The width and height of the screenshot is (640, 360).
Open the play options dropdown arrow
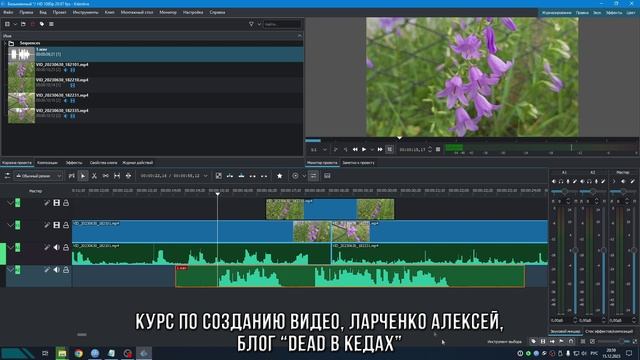tap(372, 150)
